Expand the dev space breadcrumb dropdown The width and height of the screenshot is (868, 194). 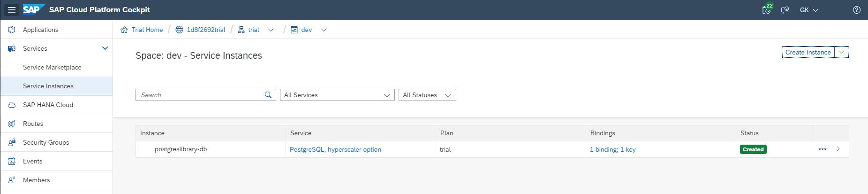point(324,30)
